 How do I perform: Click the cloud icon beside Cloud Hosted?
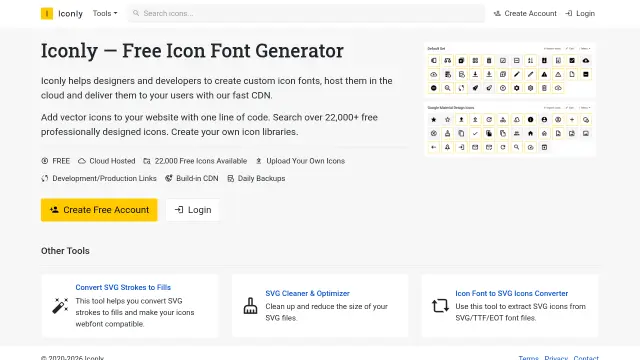click(x=82, y=161)
